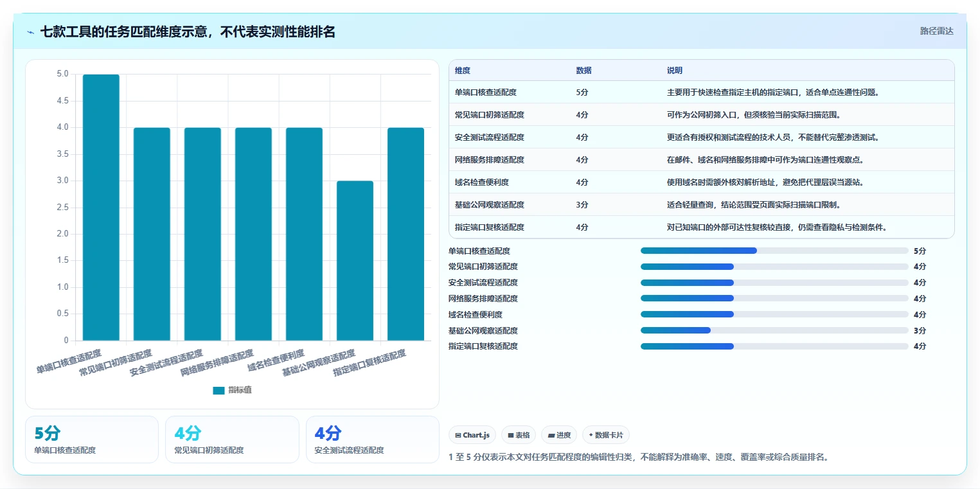Select the 数据卡片 chip

coord(606,435)
